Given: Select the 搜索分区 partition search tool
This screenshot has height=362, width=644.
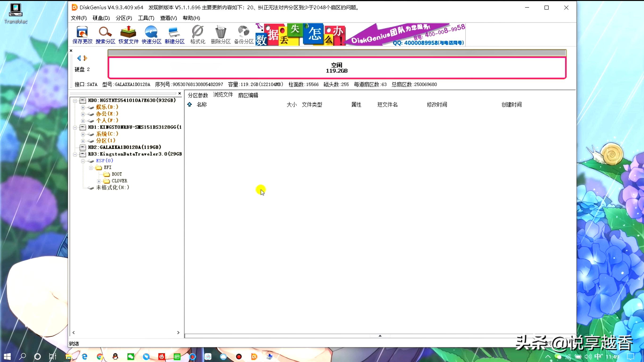Looking at the screenshot, I should click(x=105, y=35).
